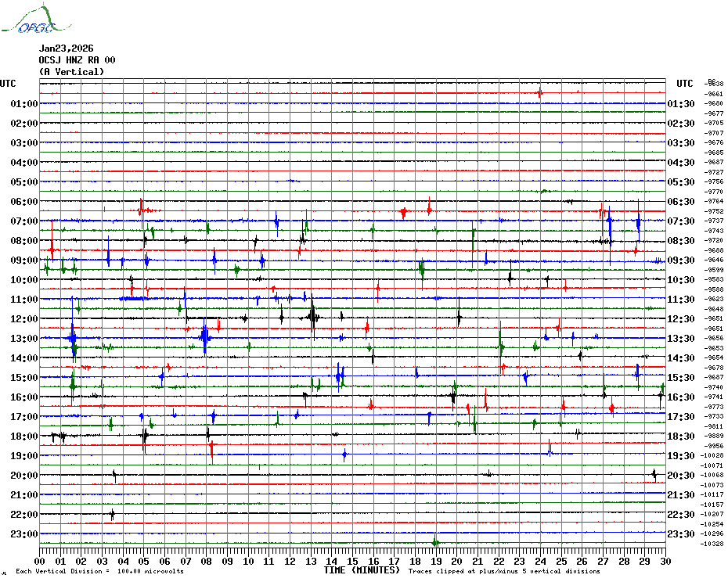This screenshot has height=582, width=728.
Task: Click the -10328 offset value at bottom right
Action: point(713,544)
